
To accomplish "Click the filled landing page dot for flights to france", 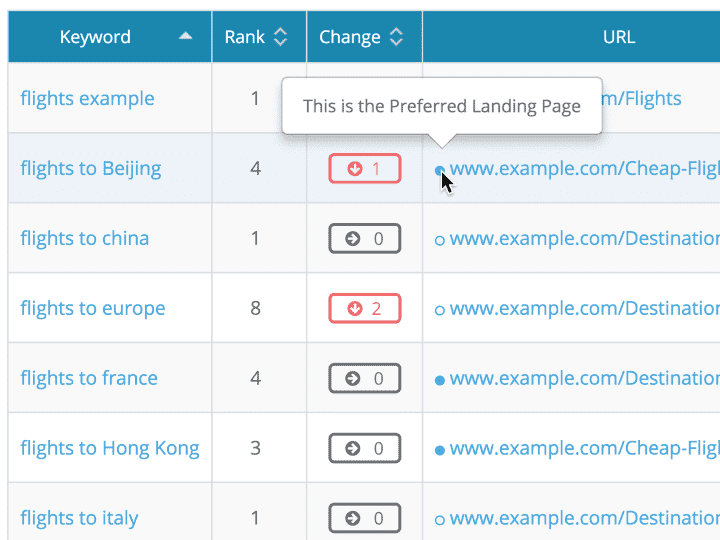I will 440,380.
